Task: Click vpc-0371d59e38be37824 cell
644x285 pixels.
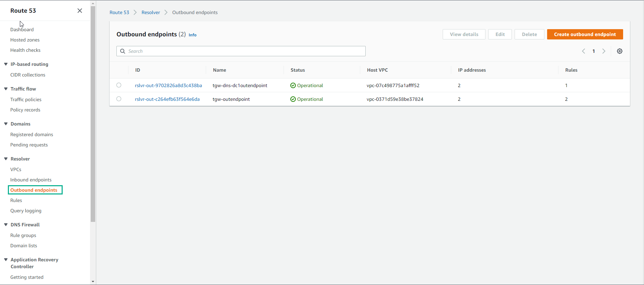Action: coord(395,99)
